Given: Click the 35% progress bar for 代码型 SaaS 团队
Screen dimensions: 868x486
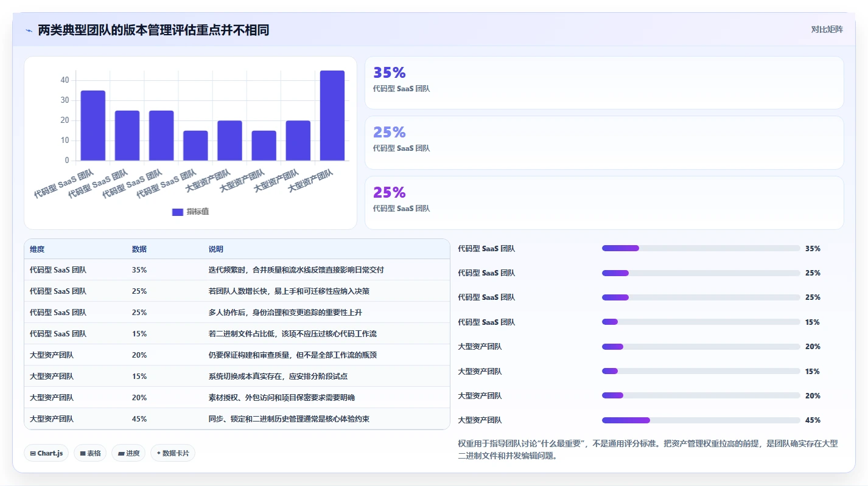Looking at the screenshot, I should coord(701,248).
